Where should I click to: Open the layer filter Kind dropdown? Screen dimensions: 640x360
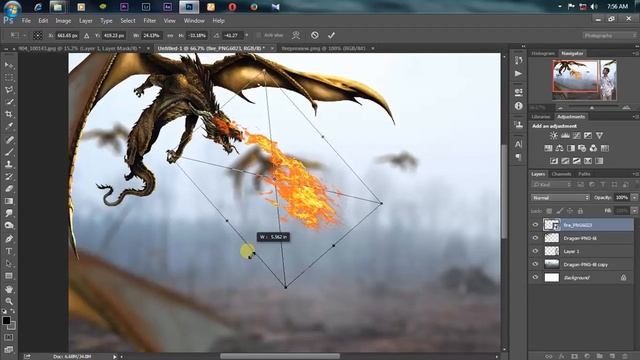[x=552, y=185]
